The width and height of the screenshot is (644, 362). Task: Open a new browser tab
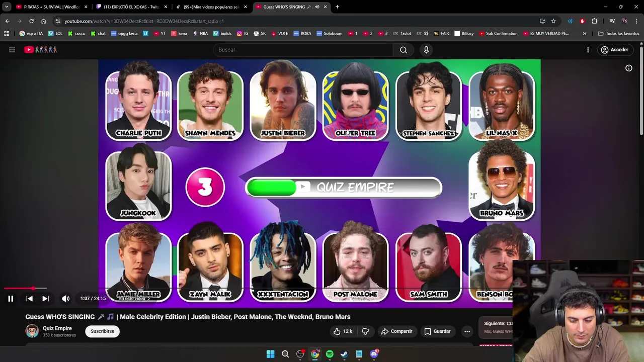coord(337,7)
